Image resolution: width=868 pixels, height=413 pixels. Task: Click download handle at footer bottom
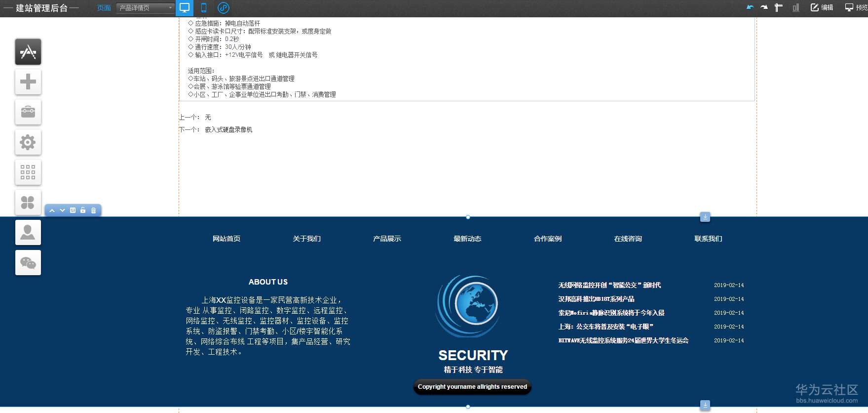tap(705, 405)
